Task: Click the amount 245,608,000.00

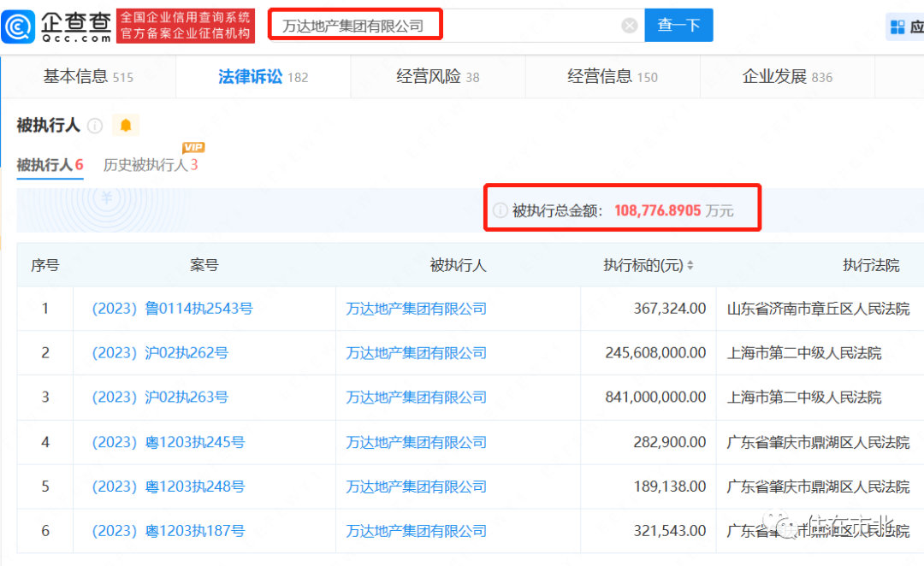Action: point(655,352)
